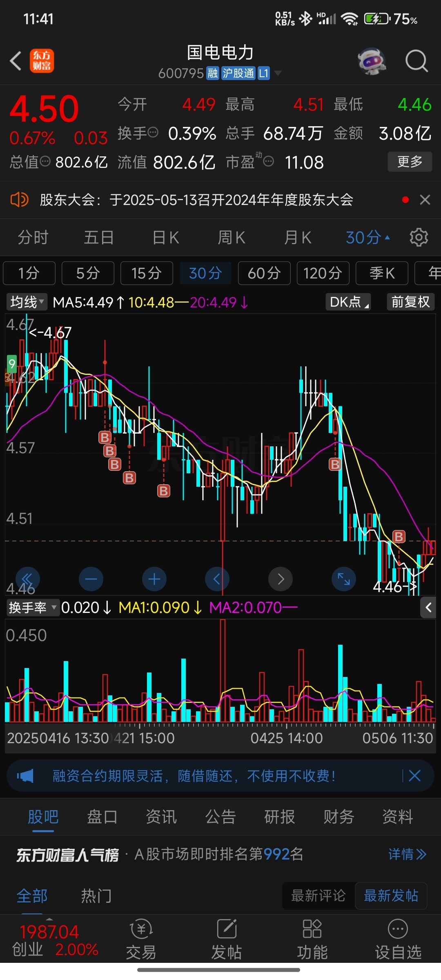Tap the 融 margin badge
441x980 pixels.
tap(212, 73)
